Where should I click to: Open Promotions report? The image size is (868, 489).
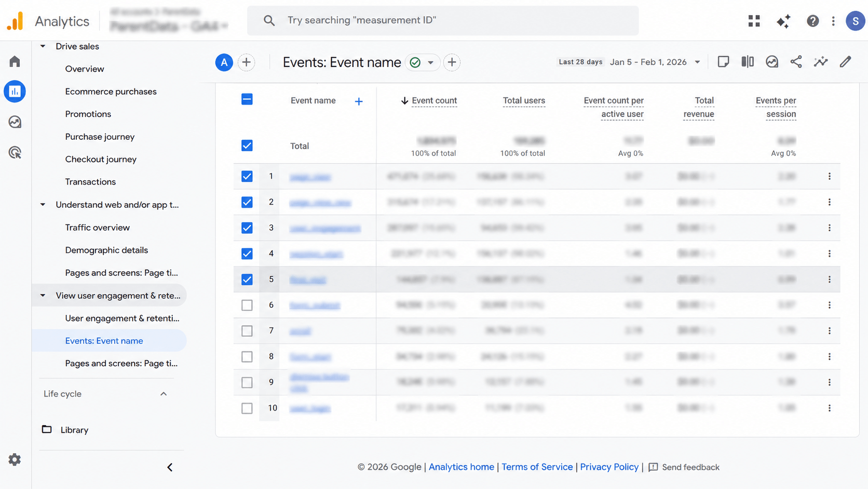[x=88, y=114]
